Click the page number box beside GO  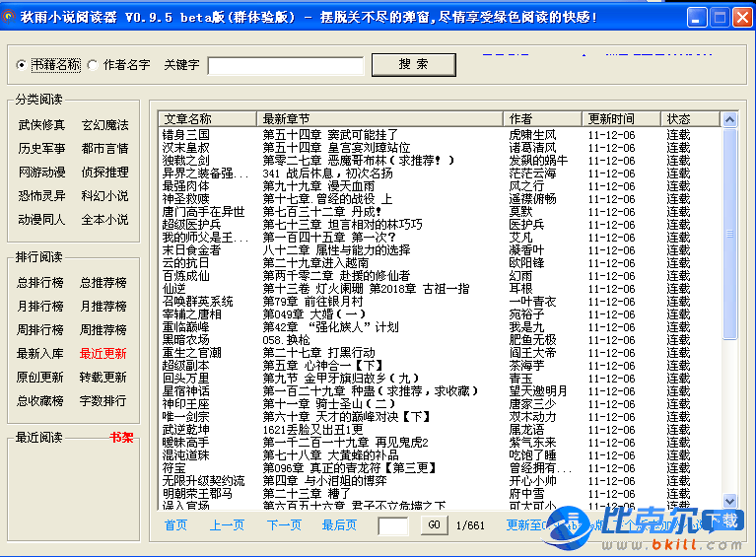(393, 525)
